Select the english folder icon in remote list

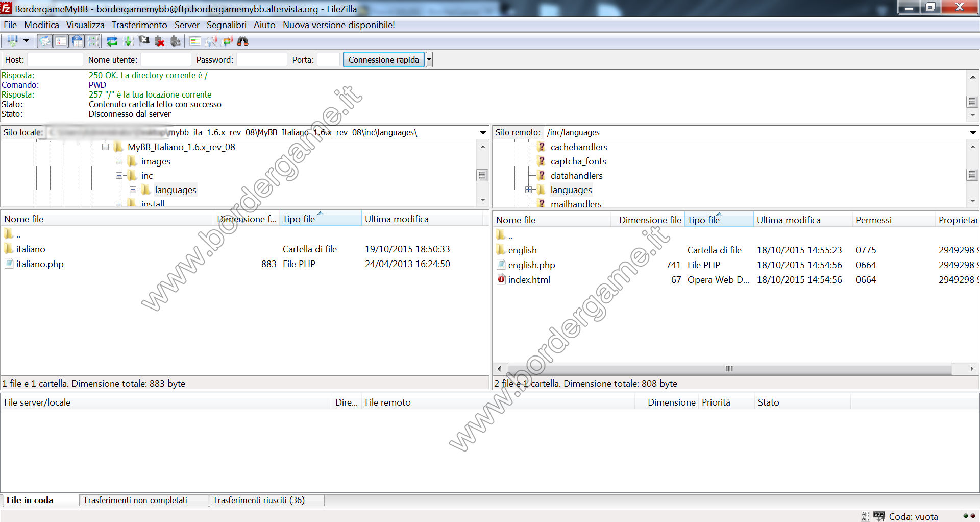[501, 250]
